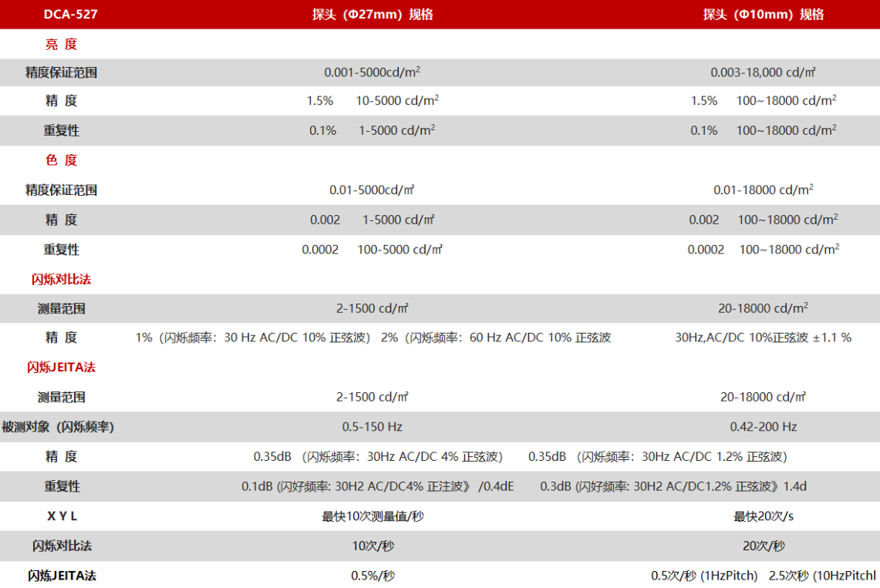Select the value 0.5-150 Hz

[372, 427]
